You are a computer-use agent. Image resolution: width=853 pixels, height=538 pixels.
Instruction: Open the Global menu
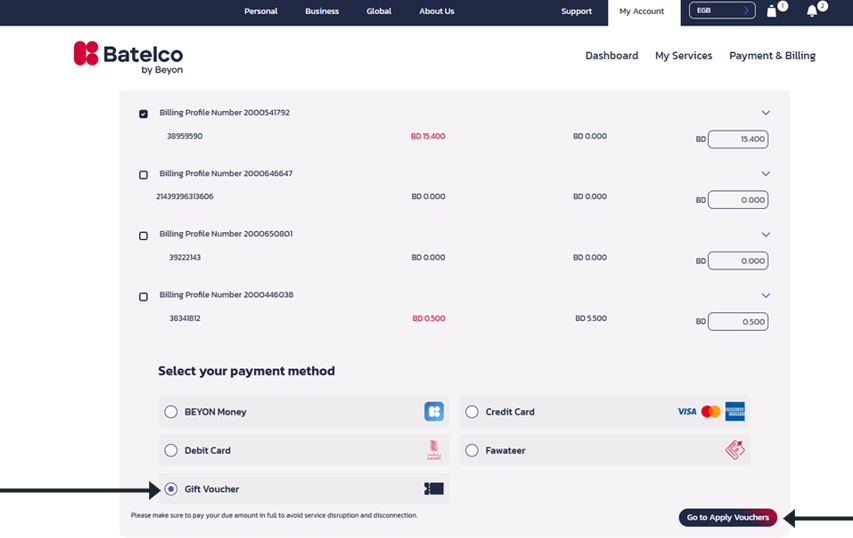coord(379,11)
